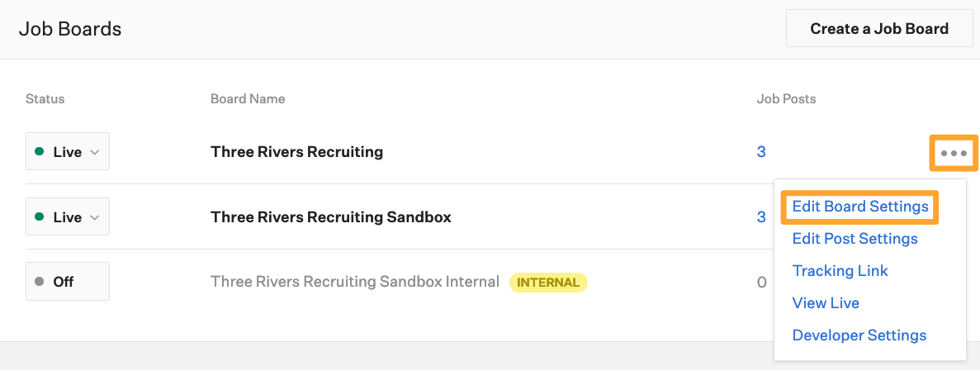
Task: Choose View Live from the menu
Action: click(826, 302)
